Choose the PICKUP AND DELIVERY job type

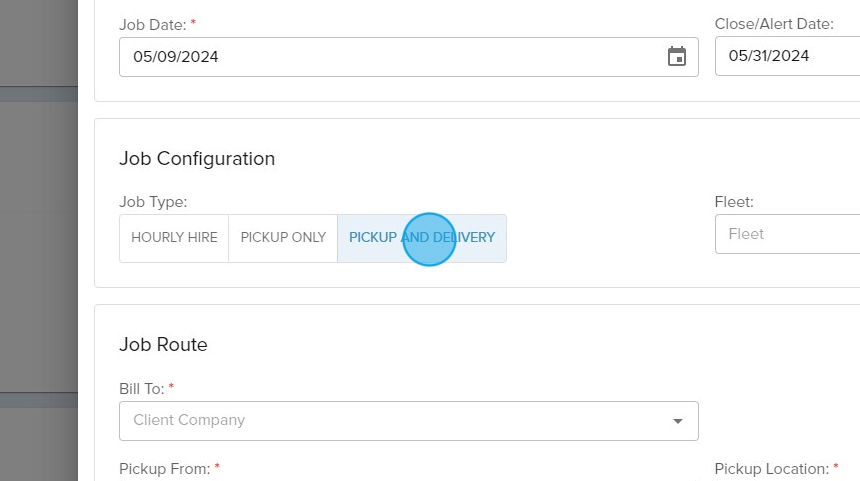click(x=421, y=238)
